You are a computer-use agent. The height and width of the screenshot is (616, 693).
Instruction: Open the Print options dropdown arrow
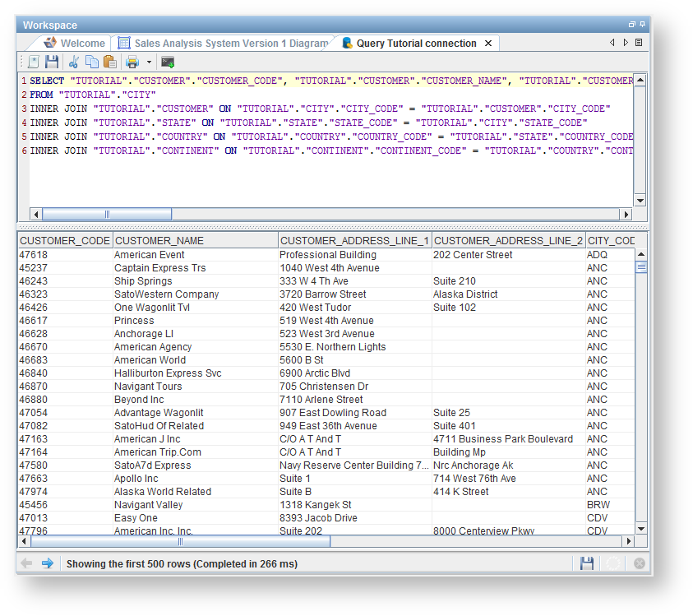tap(149, 62)
